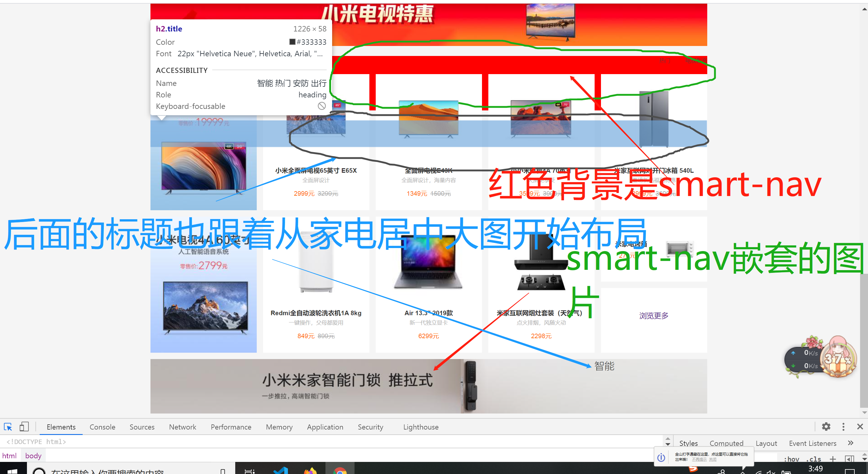
Task: Click the price 6299元
Action: tap(428, 336)
